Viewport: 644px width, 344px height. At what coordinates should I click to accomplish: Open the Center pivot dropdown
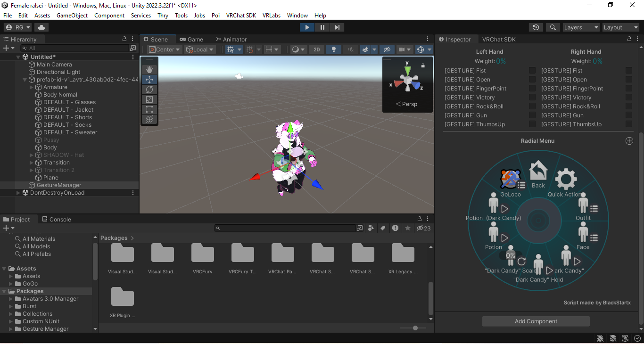[x=165, y=49]
